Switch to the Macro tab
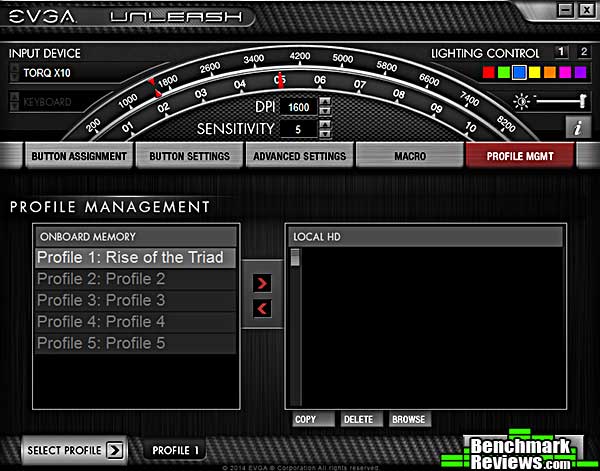The height and width of the screenshot is (471, 600). click(x=410, y=156)
